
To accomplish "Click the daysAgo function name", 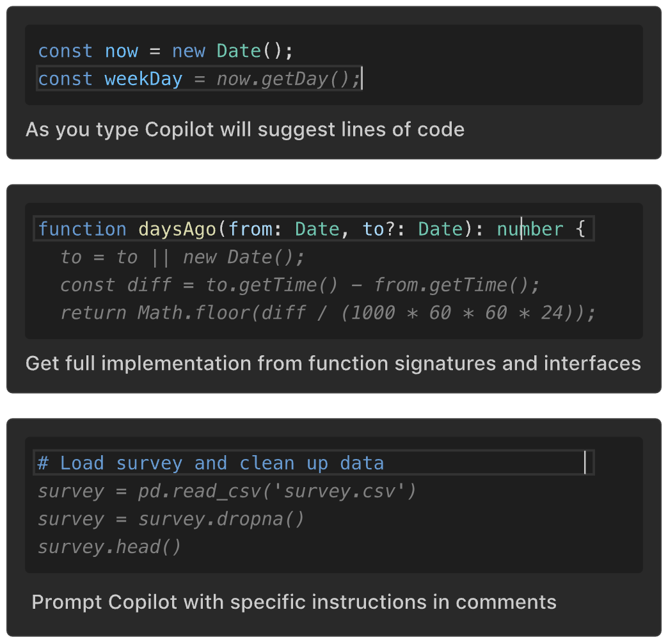I will 177,229.
